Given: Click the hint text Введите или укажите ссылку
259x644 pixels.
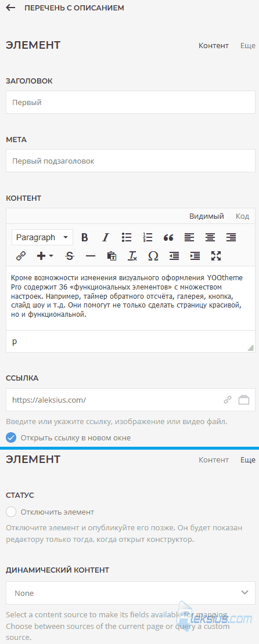Looking at the screenshot, I should point(116,421).
